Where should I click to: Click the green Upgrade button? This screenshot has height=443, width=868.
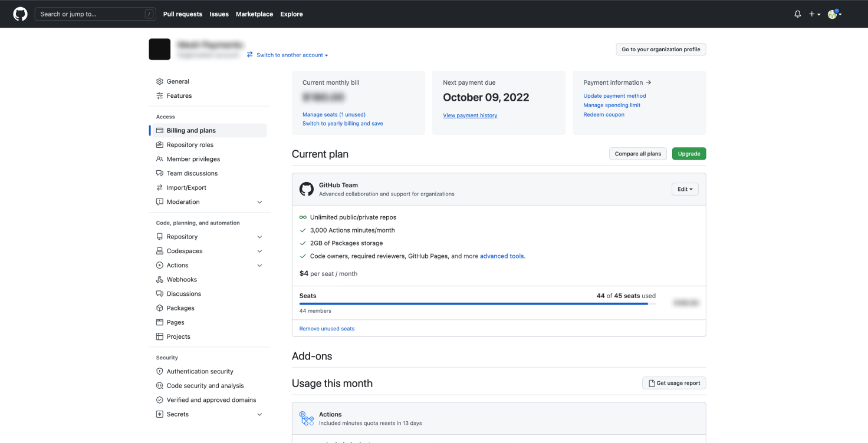coord(689,154)
